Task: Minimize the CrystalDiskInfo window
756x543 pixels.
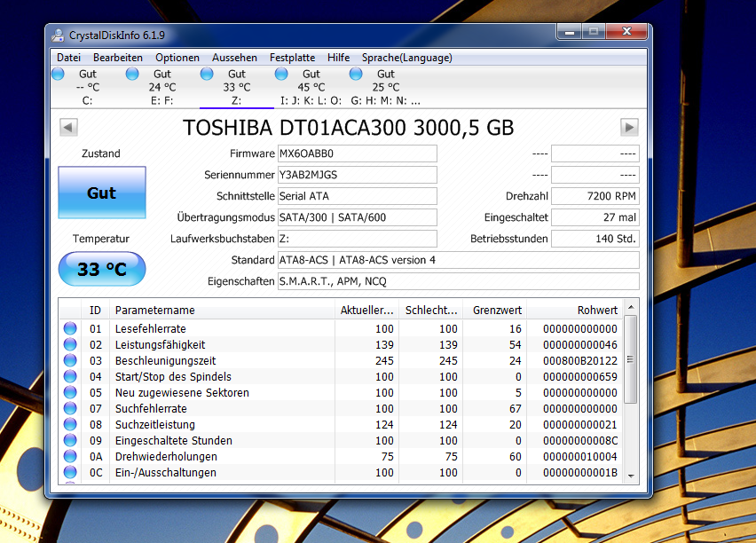Action: (x=570, y=32)
